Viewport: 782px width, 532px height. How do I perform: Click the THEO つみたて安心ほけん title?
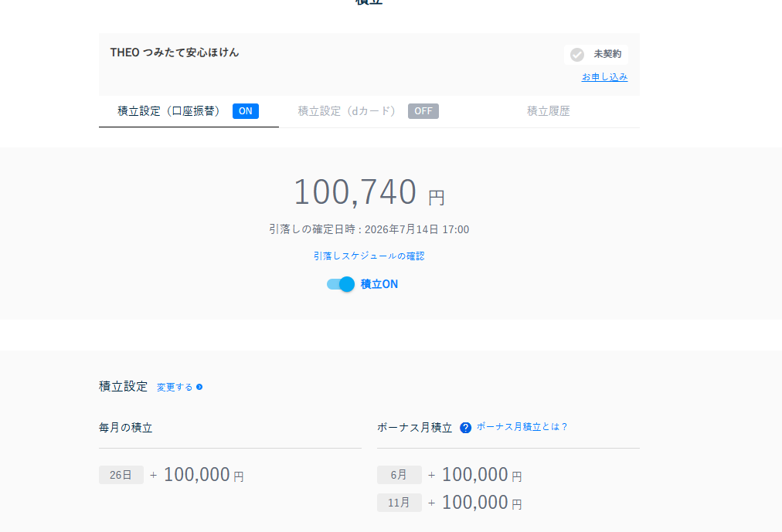pyautogui.click(x=175, y=53)
